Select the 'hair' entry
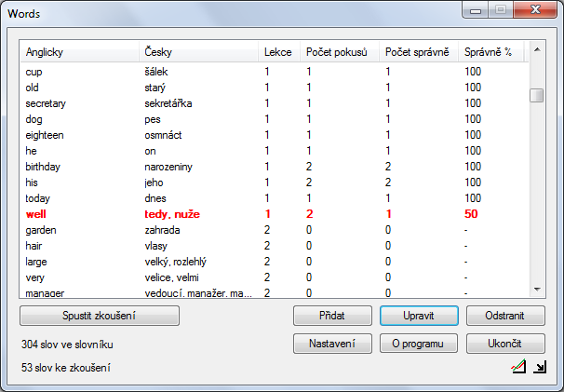 point(274,246)
